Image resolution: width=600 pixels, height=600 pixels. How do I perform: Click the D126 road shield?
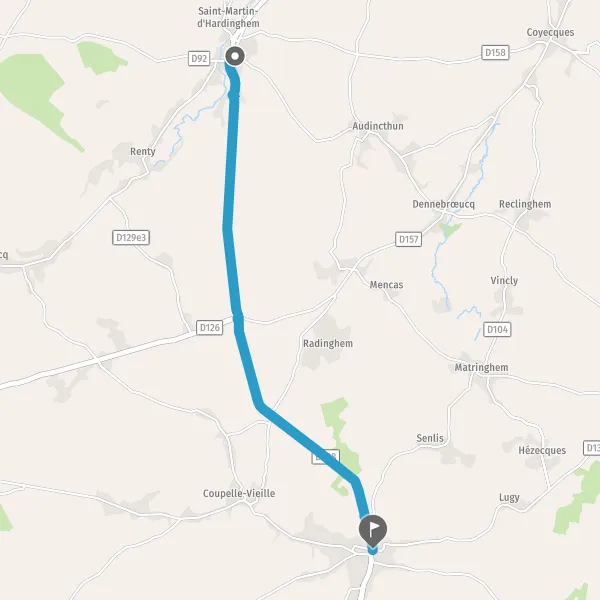(210, 328)
